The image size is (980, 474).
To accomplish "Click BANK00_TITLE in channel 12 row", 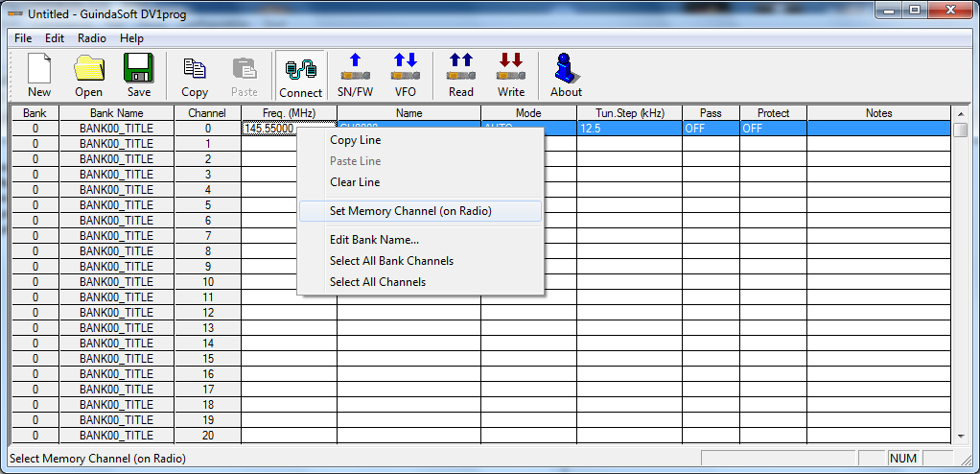I will point(116,312).
